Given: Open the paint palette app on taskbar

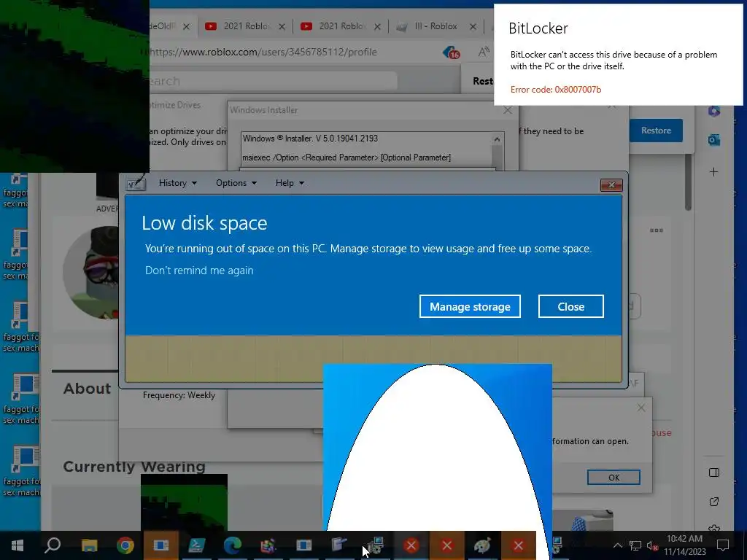Looking at the screenshot, I should click(482, 545).
